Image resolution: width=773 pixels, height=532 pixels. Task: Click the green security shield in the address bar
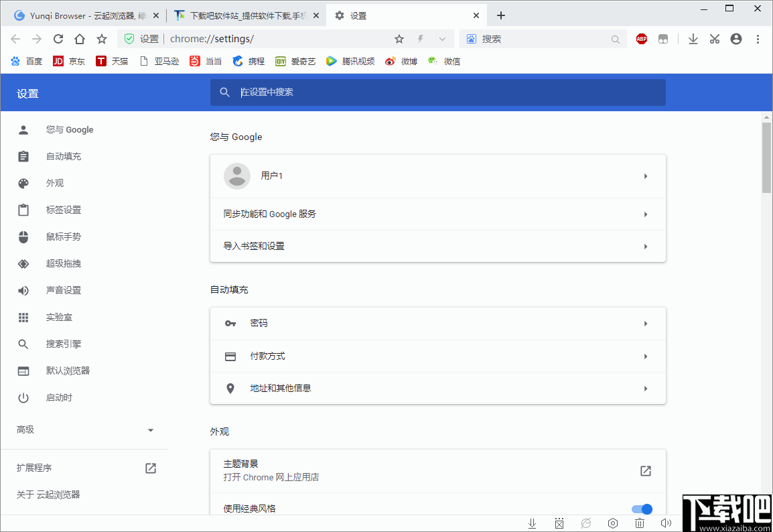point(128,39)
